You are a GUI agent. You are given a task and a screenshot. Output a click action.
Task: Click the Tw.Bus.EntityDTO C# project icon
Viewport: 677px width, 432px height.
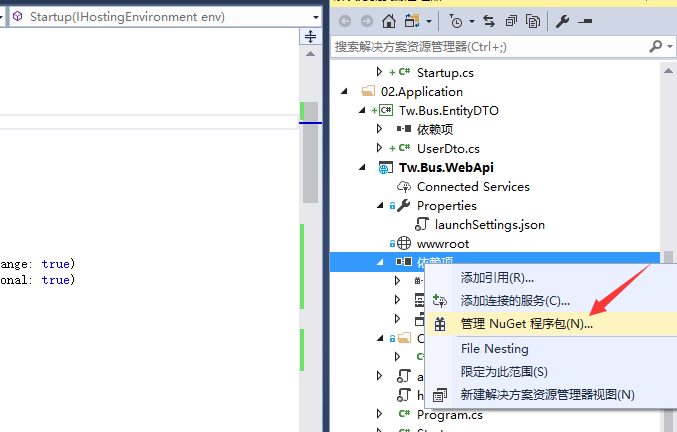coord(386,110)
